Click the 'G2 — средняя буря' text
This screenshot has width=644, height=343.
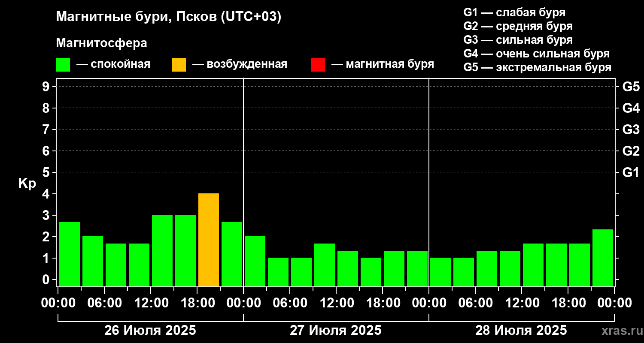pyautogui.click(x=518, y=26)
